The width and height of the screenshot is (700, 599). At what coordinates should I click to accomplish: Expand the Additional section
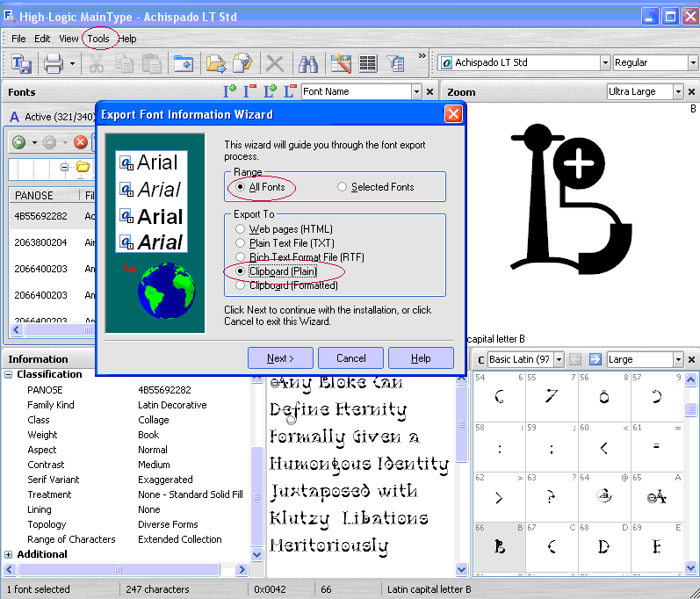[x=9, y=554]
